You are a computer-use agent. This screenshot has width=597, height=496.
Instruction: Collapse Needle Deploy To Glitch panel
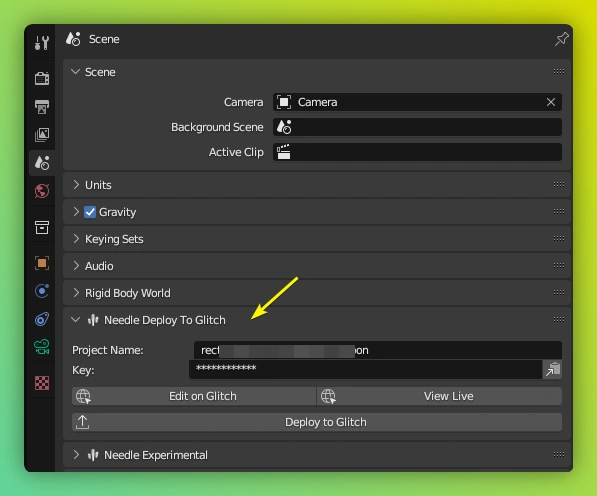point(75,320)
